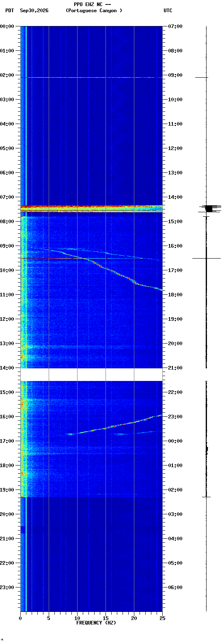Viewport: 224px width, 644px height.
Task: Click the white data gap band after 21:00 UTC
Action: tap(91, 374)
